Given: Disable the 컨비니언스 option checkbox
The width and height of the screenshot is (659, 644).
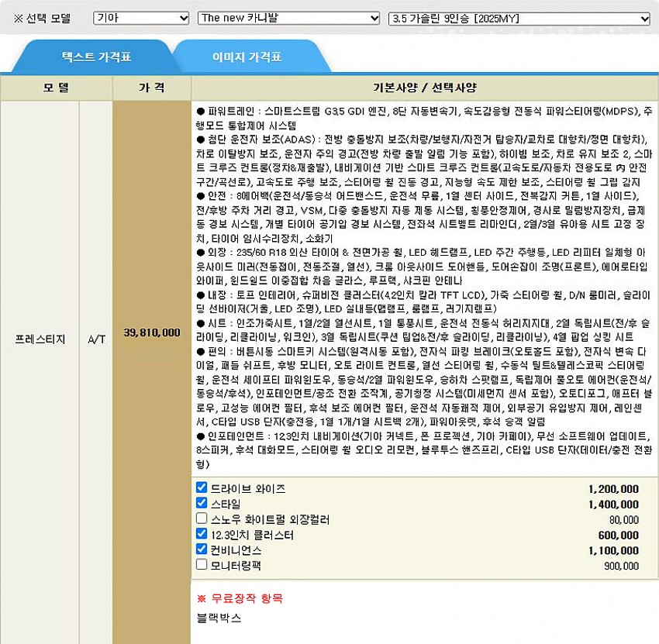Looking at the screenshot, I should pos(202,549).
